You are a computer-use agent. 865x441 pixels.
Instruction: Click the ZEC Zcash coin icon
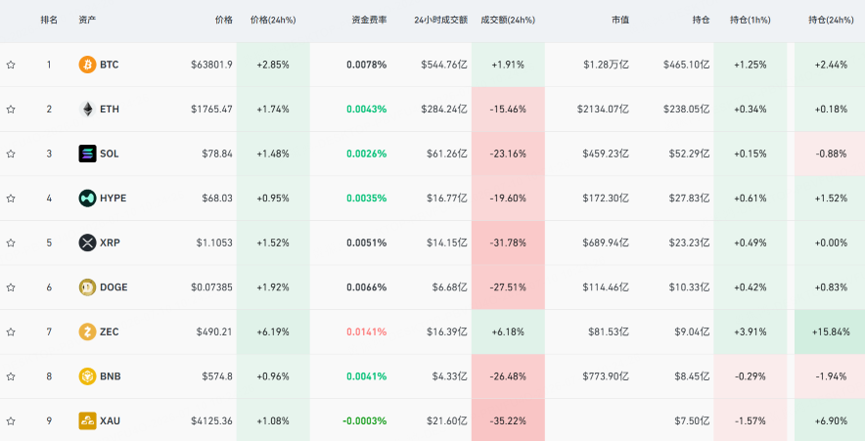pos(87,332)
